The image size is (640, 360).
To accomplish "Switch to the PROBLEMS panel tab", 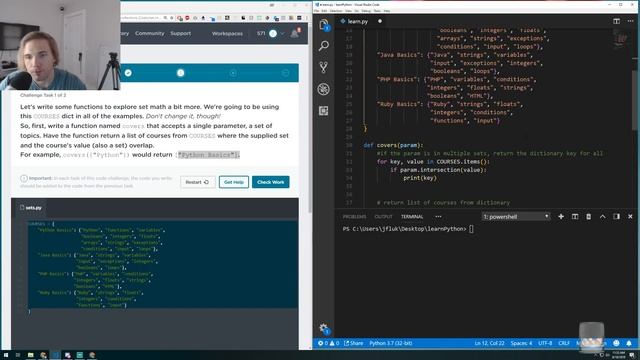I will coord(354,217).
